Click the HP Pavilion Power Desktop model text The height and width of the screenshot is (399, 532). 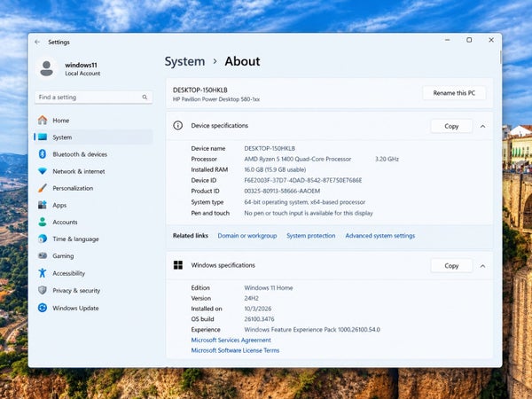(x=216, y=99)
